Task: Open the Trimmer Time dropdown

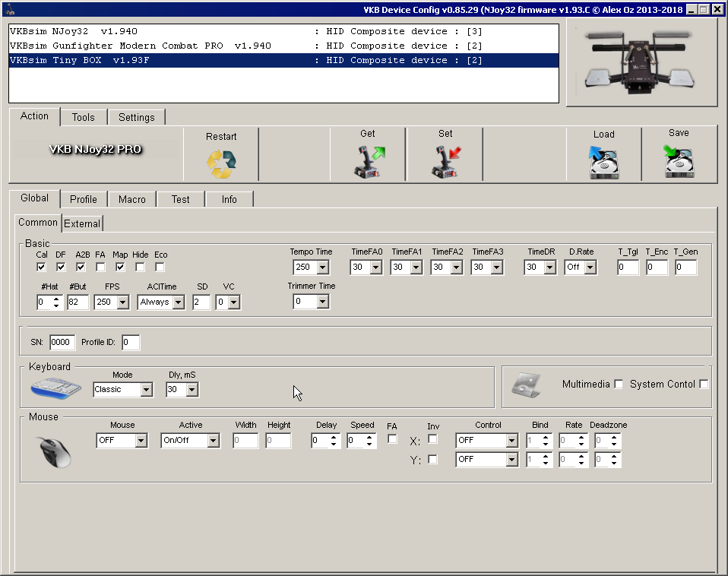Action: pyautogui.click(x=323, y=302)
